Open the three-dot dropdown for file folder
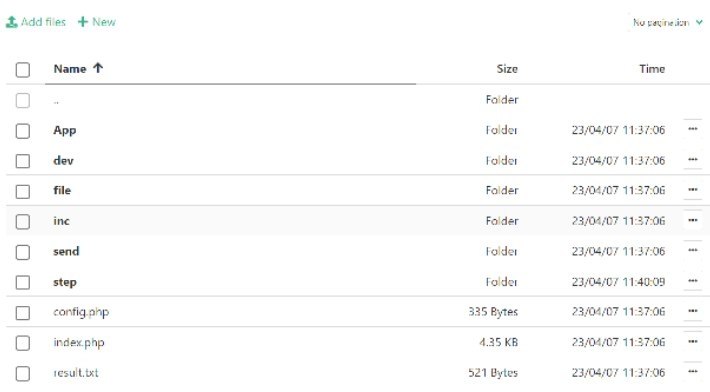Viewport: 710px width, 392px height. click(x=692, y=190)
